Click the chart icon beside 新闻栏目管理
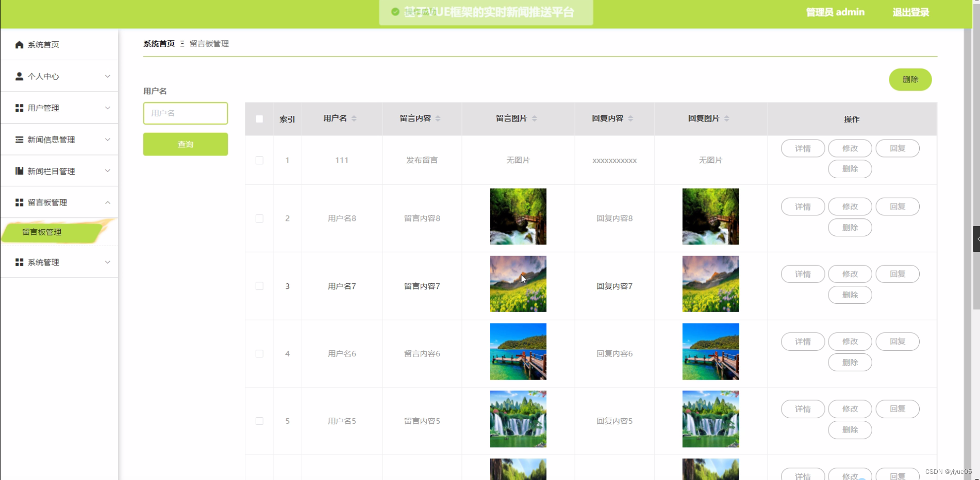 [x=19, y=170]
